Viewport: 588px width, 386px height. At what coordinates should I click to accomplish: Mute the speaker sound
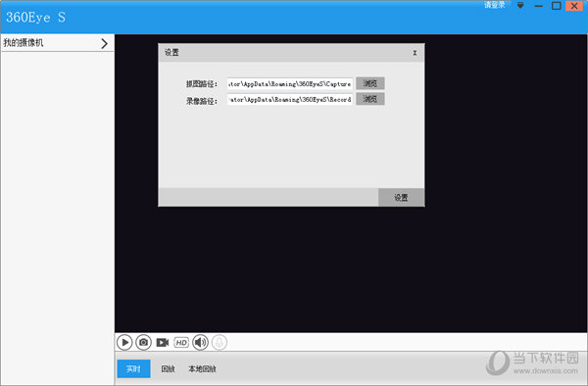[x=200, y=343]
